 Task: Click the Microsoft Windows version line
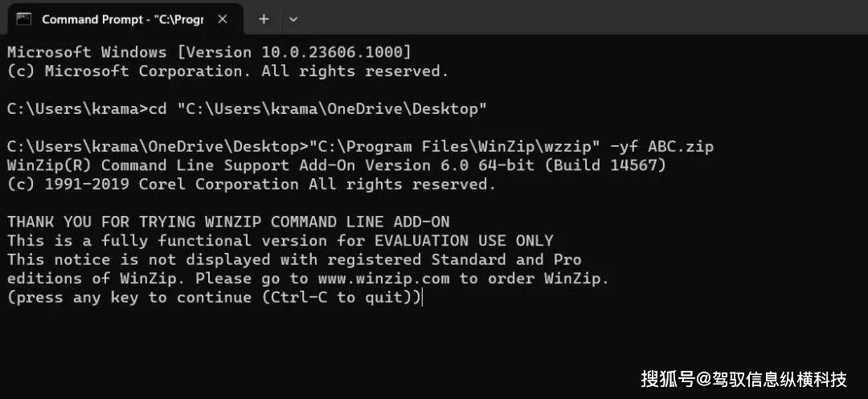209,52
